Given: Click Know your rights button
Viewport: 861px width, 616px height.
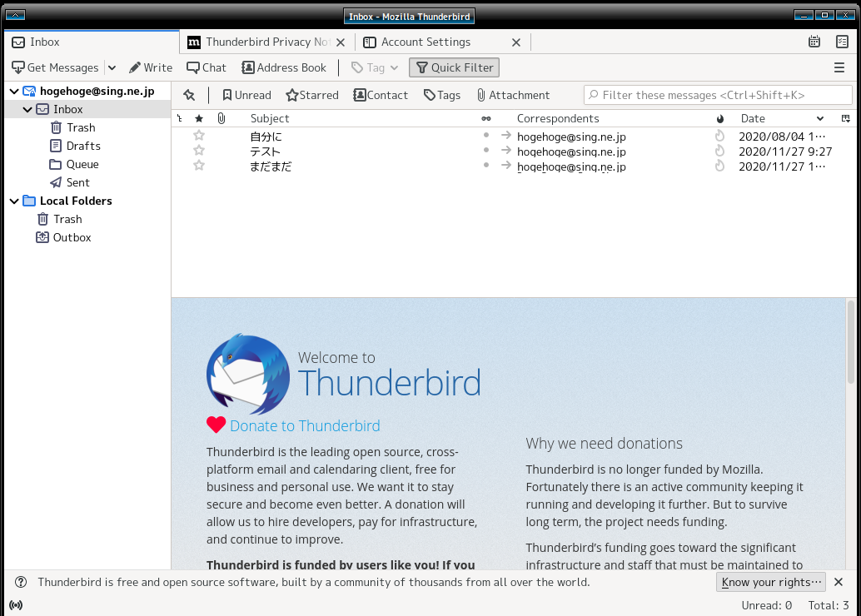Looking at the screenshot, I should click(771, 582).
